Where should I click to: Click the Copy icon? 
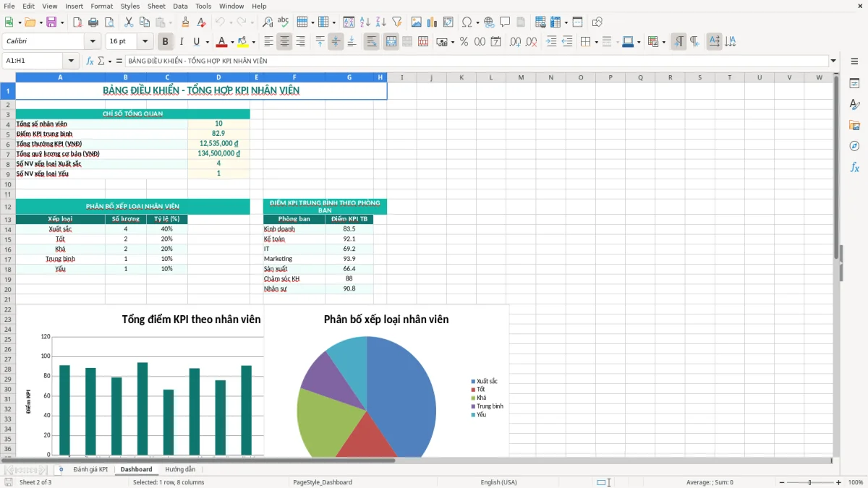[x=145, y=22]
